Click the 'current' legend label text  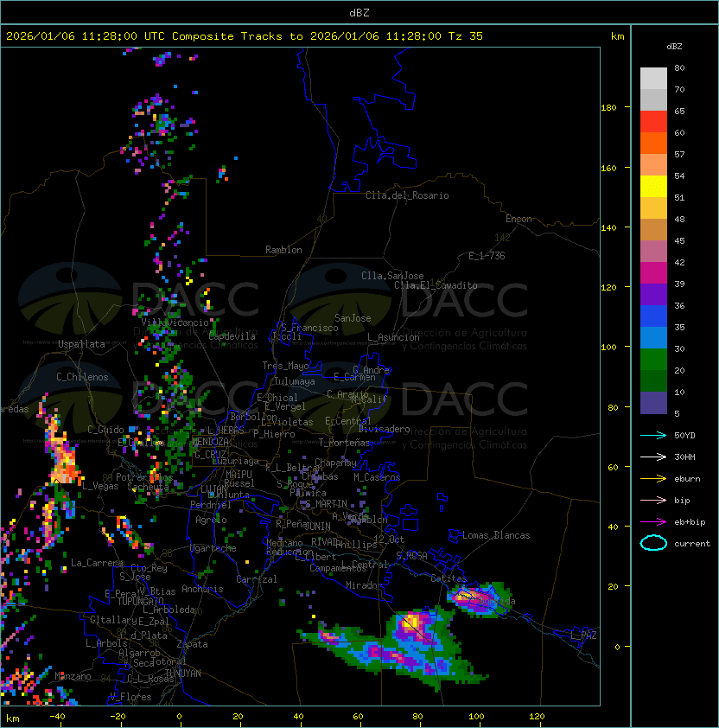(692, 543)
